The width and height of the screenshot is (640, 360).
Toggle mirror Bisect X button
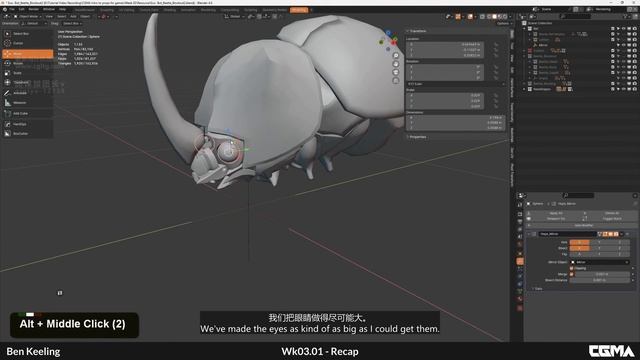580,248
